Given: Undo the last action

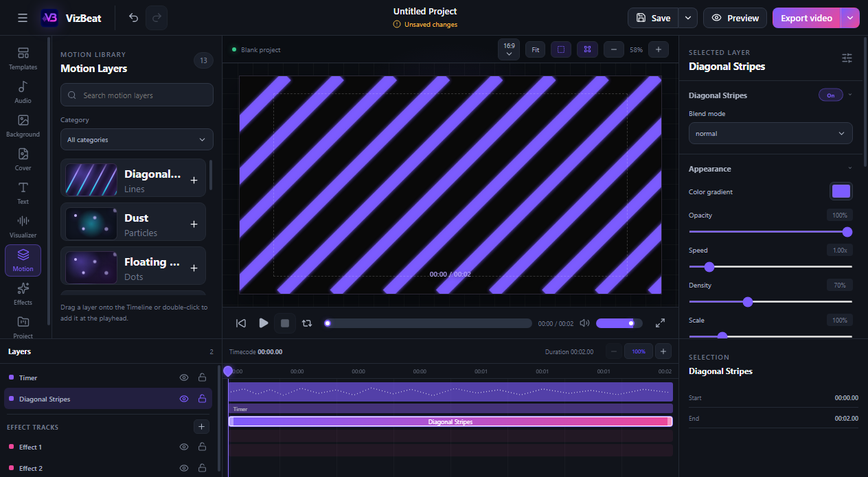Looking at the screenshot, I should (134, 18).
